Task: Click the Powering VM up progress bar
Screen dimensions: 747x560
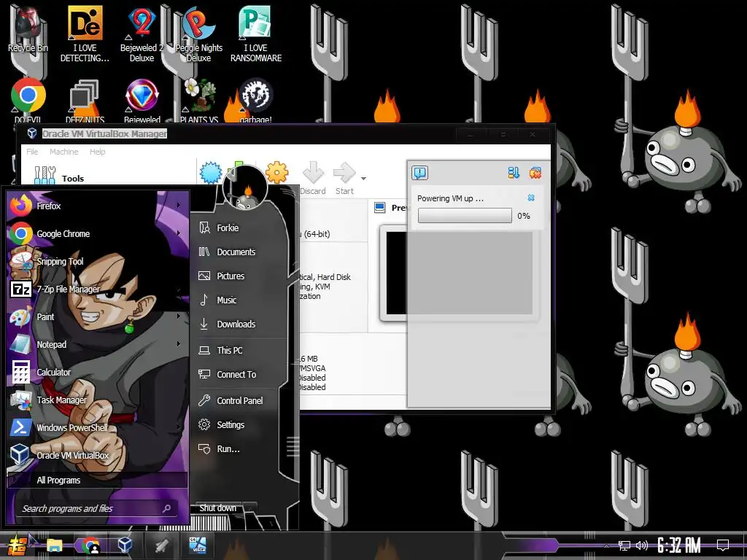Action: coord(465,216)
